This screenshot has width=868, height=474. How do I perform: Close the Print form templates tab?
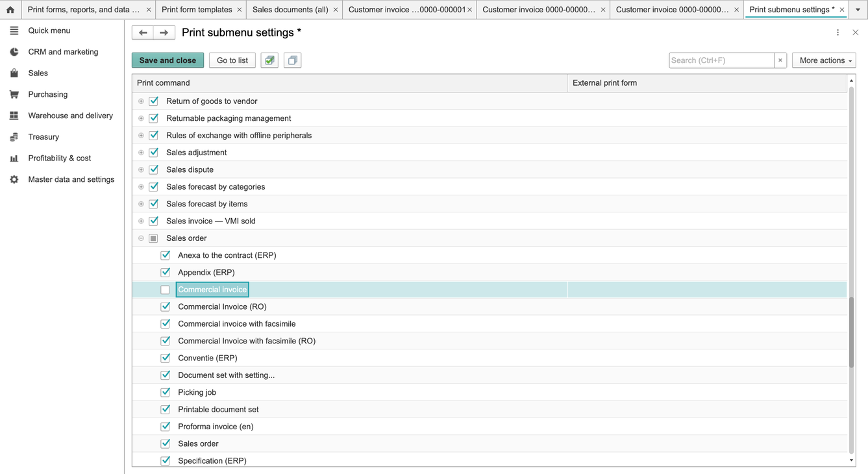coord(240,10)
